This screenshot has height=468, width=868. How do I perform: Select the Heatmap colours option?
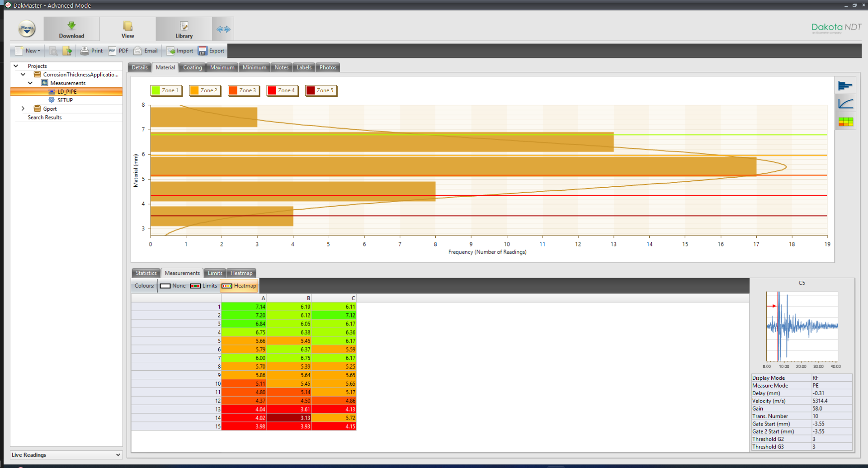239,286
